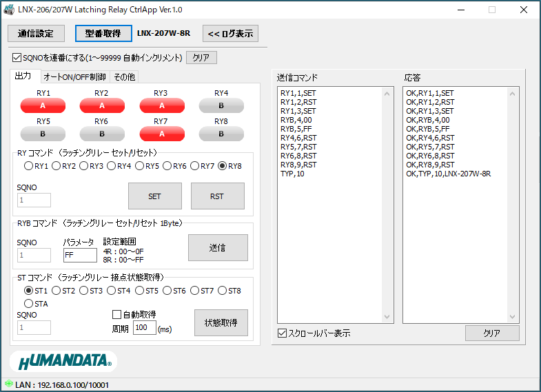The image size is (541, 392).
Task: Click the 通信設定 button
Action: 36,34
